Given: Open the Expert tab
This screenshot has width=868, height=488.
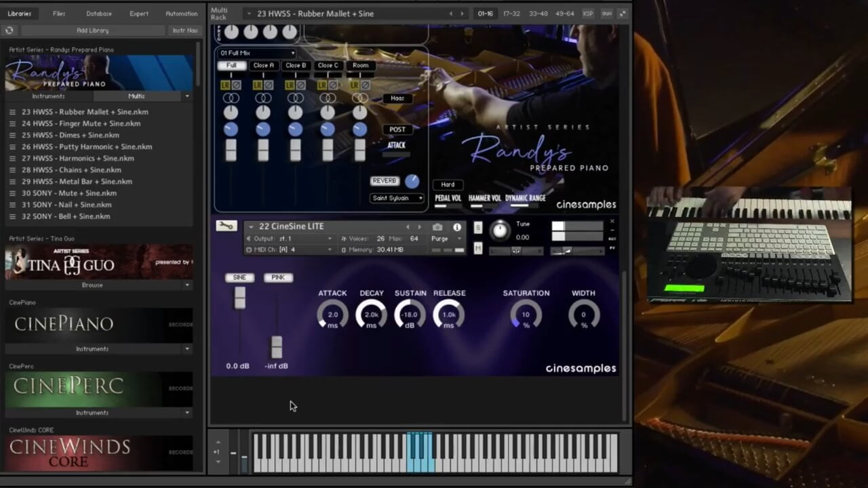Looking at the screenshot, I should [139, 14].
